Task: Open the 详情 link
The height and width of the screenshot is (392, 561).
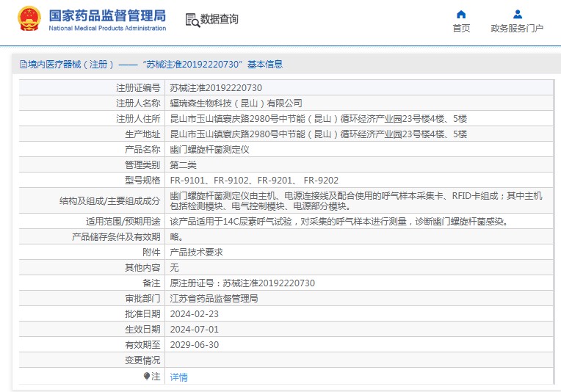Action: click(x=178, y=377)
